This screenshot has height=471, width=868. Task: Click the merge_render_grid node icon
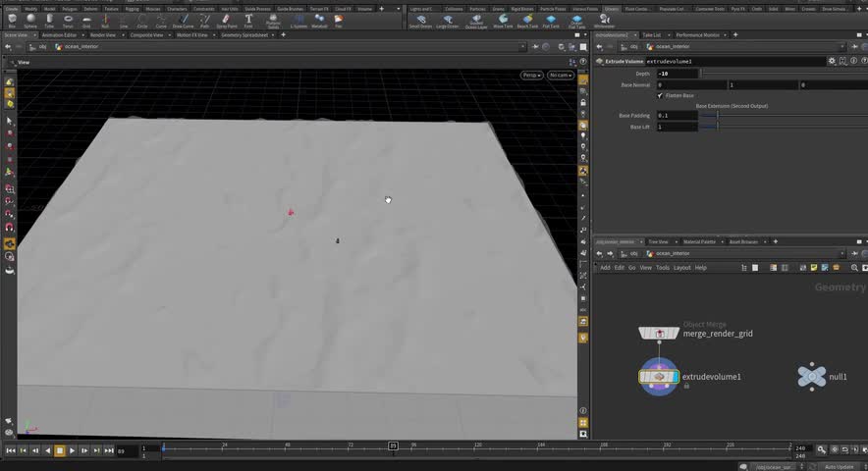pyautogui.click(x=659, y=334)
